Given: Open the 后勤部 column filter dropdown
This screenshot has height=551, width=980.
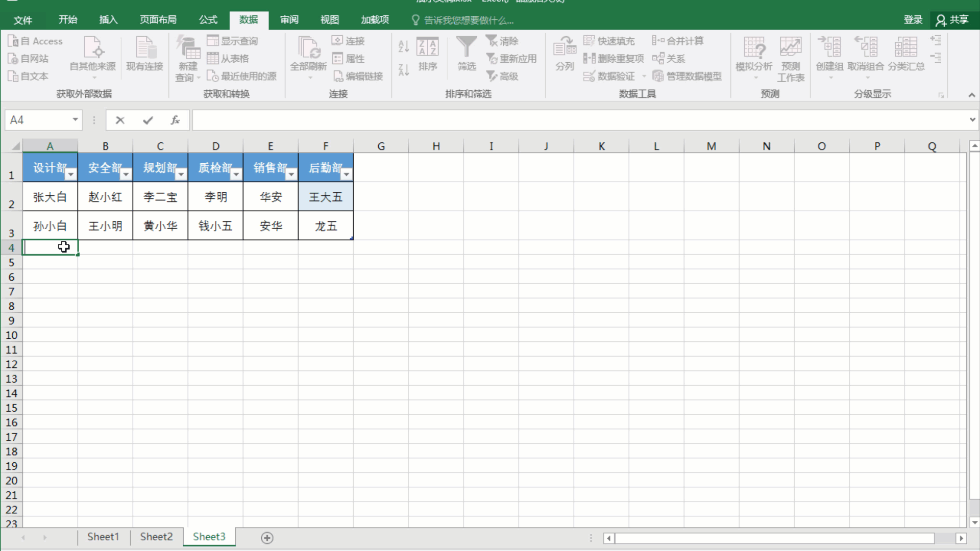Looking at the screenshot, I should (347, 174).
